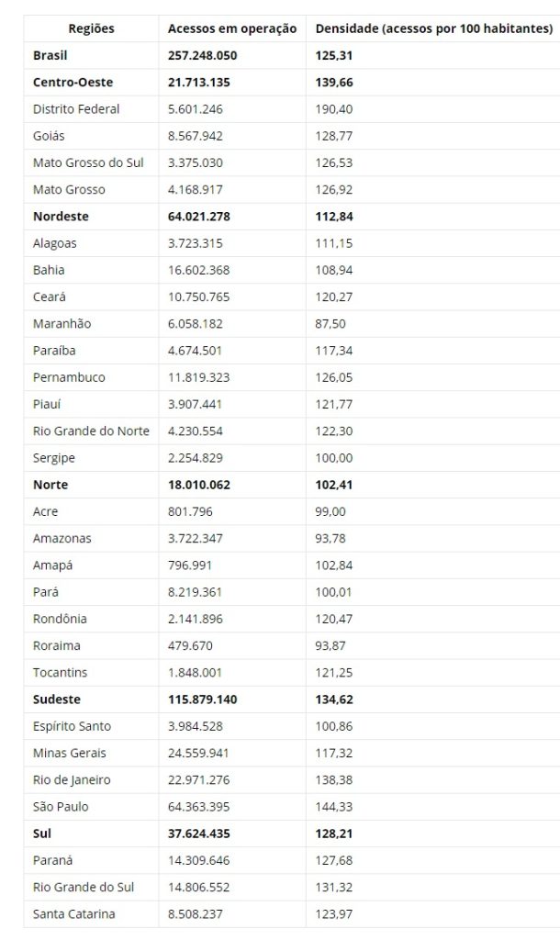Click Paraná's density value 127,68

pyautogui.click(x=334, y=860)
